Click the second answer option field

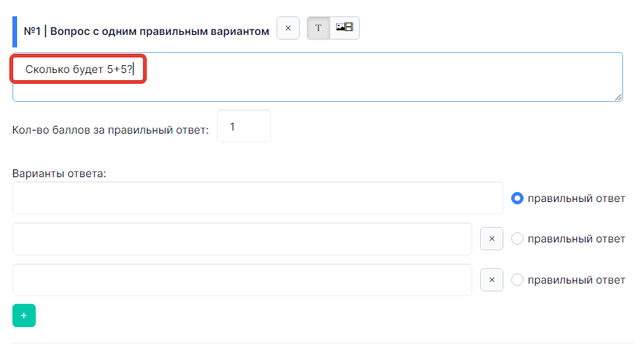[242, 239]
